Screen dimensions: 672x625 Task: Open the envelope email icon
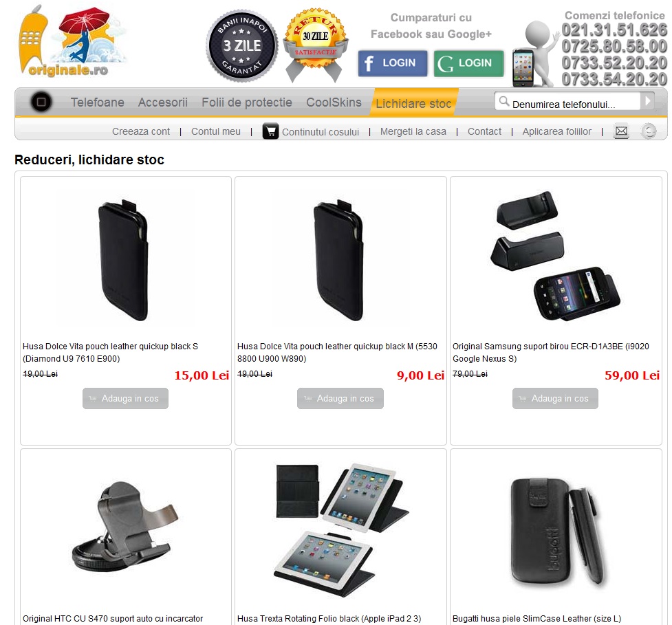point(621,131)
